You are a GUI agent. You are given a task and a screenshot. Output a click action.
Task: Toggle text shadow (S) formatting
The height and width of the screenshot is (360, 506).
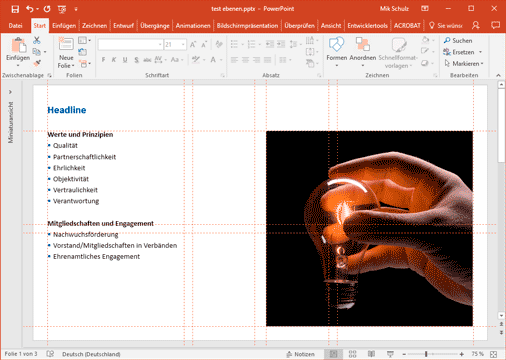136,60
